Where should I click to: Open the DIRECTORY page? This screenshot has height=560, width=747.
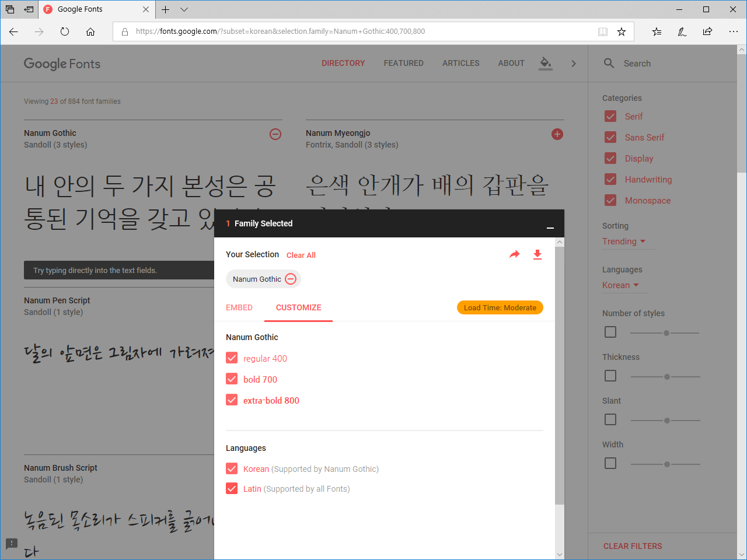343,63
